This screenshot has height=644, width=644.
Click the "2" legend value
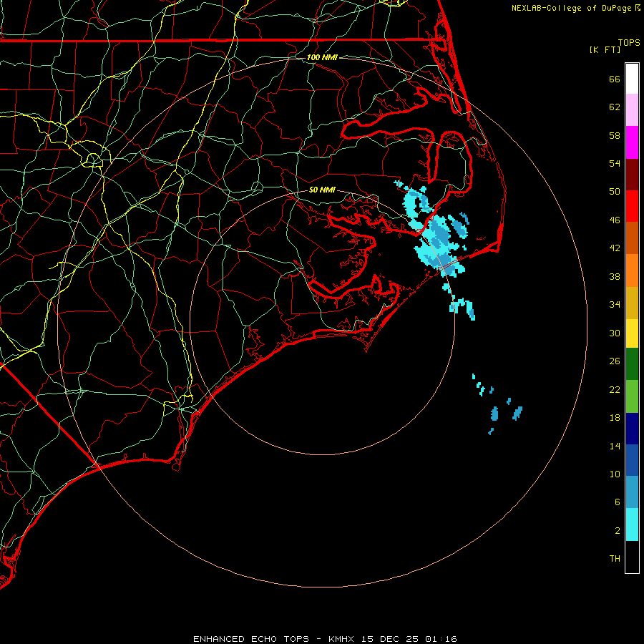pyautogui.click(x=617, y=531)
